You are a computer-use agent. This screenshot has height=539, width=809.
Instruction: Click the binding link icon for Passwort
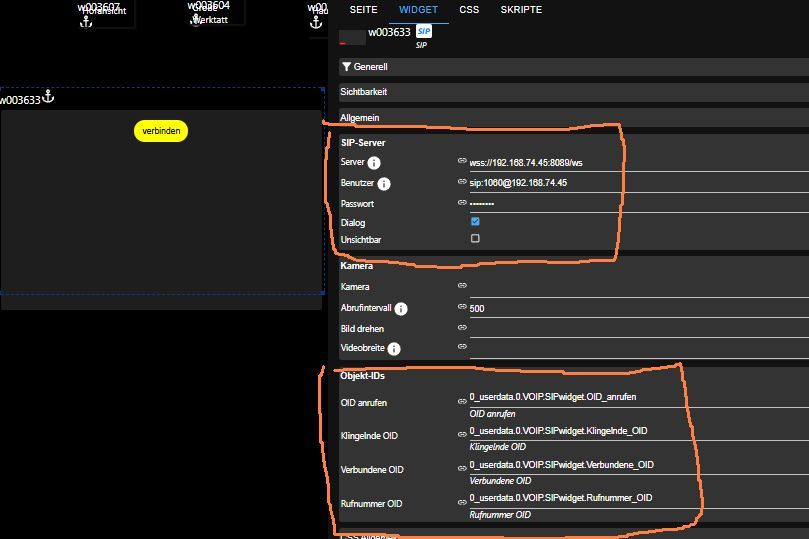(x=462, y=203)
